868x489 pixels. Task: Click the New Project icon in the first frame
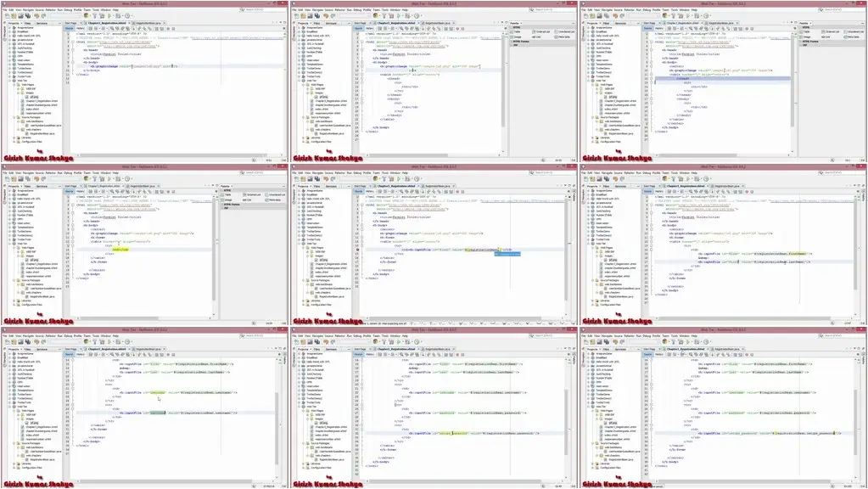click(x=14, y=15)
